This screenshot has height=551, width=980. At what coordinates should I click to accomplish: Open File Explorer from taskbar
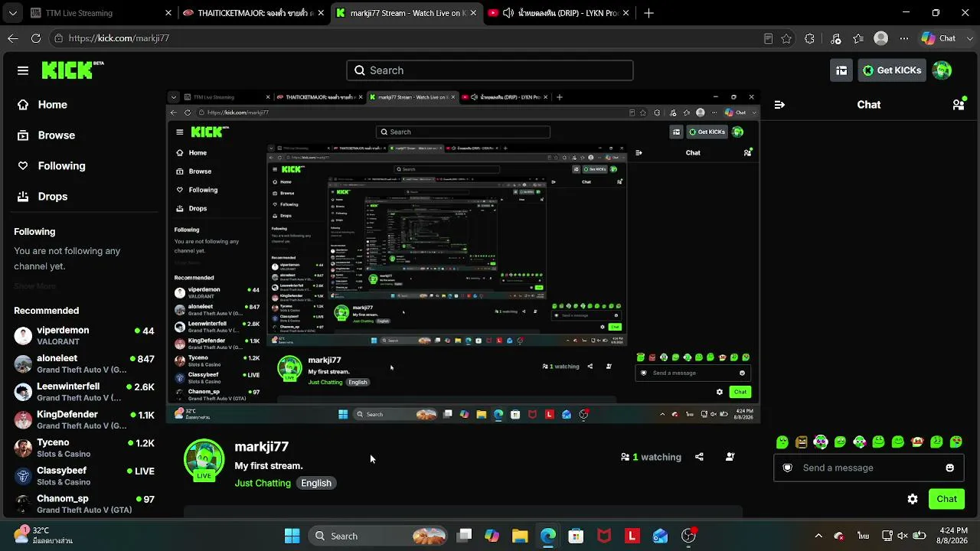pos(520,536)
